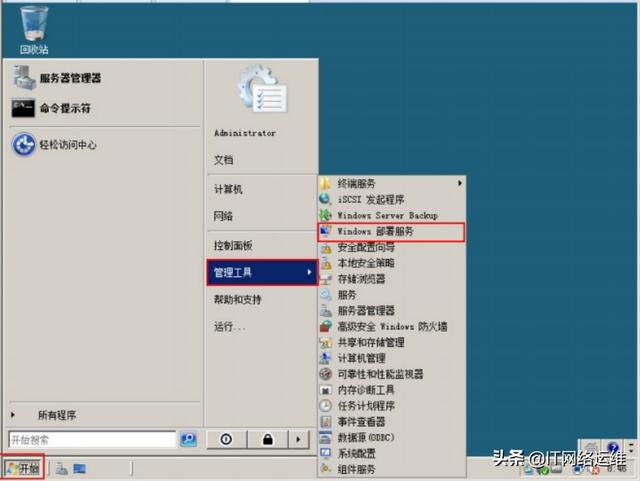Open 控制面板 from the Start menu

[233, 245]
